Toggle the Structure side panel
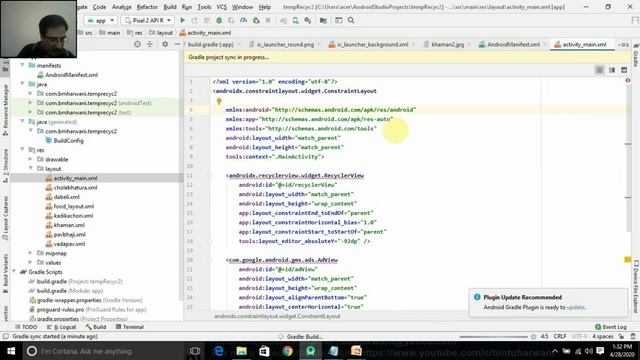 [5, 165]
